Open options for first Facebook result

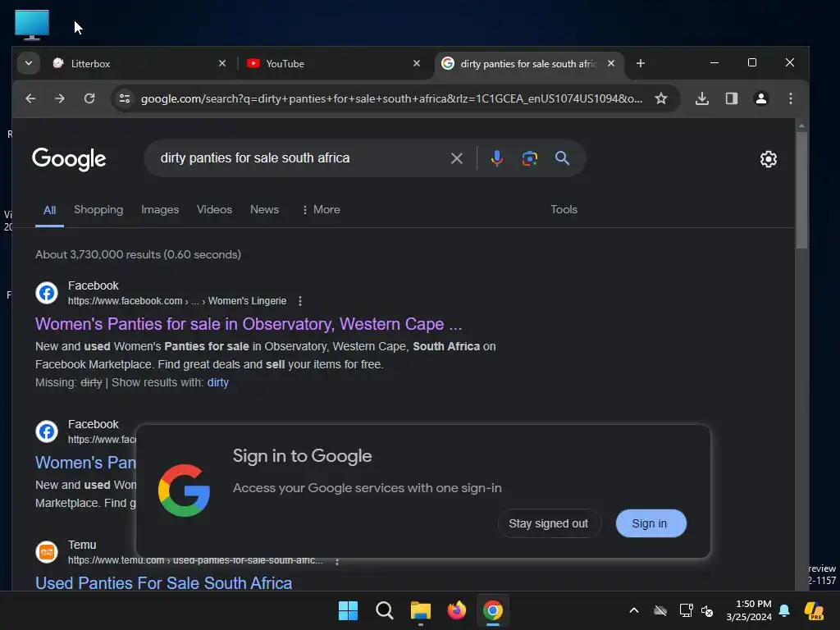pyautogui.click(x=300, y=301)
